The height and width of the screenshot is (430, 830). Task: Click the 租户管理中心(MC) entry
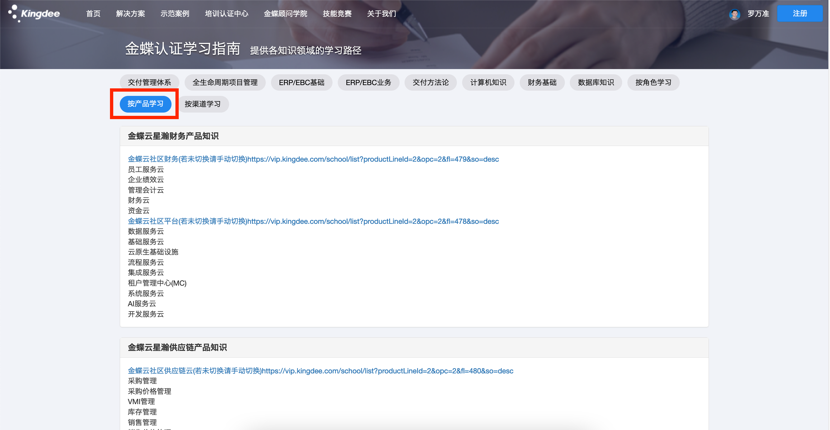click(x=157, y=283)
